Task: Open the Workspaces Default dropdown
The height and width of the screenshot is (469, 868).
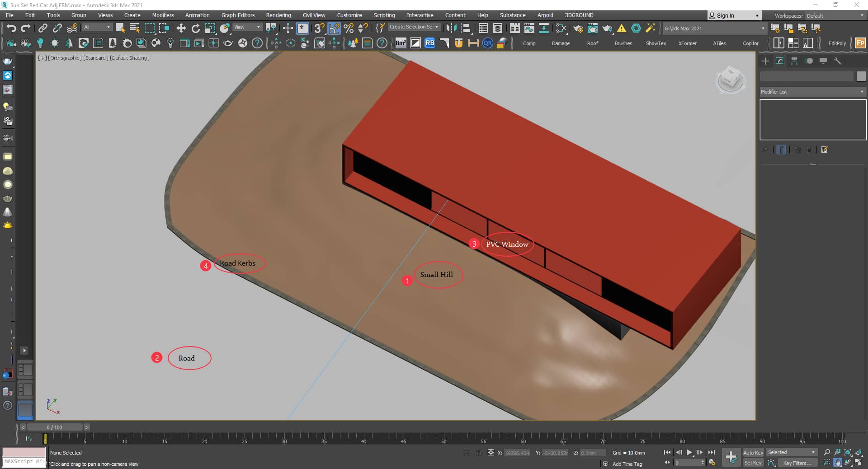Action: (x=835, y=16)
